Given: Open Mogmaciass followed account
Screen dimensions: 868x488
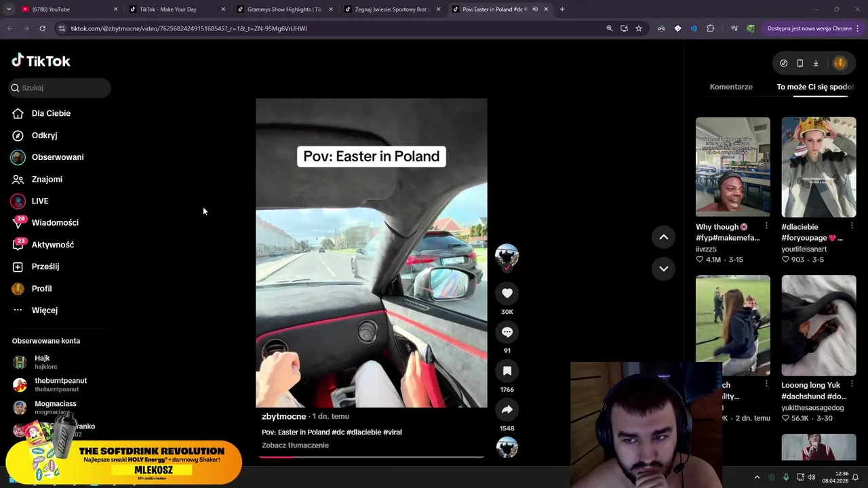Looking at the screenshot, I should 45,407.
